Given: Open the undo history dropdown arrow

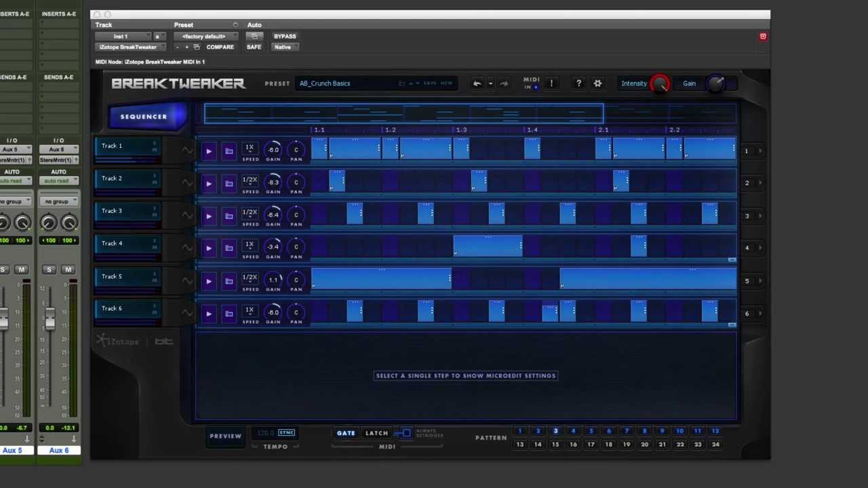Looking at the screenshot, I should 490,84.
